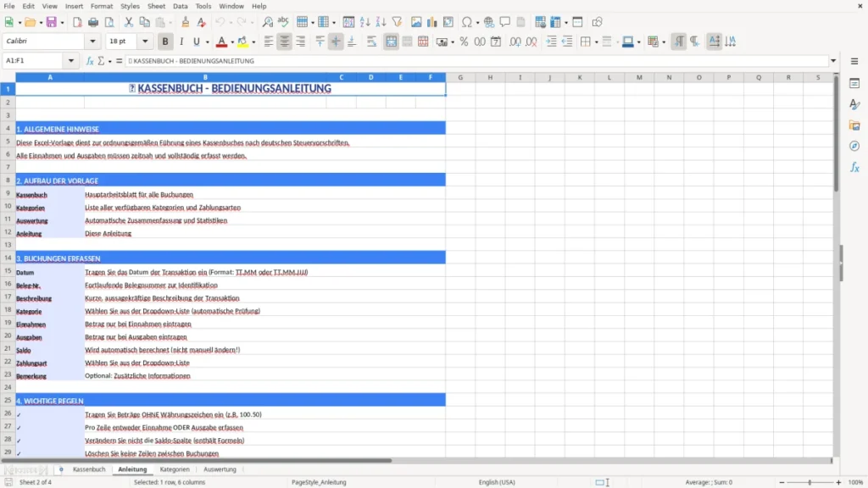Clear direct formatting

pos(202,22)
